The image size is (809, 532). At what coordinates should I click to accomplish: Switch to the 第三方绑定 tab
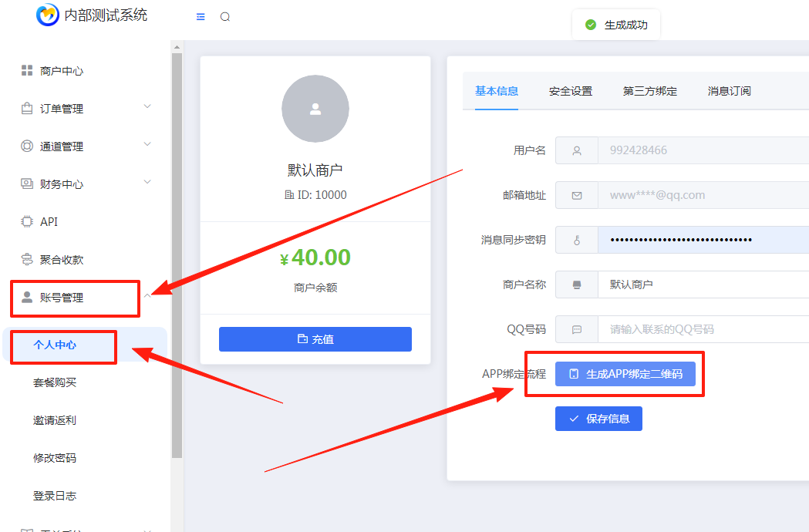point(650,91)
